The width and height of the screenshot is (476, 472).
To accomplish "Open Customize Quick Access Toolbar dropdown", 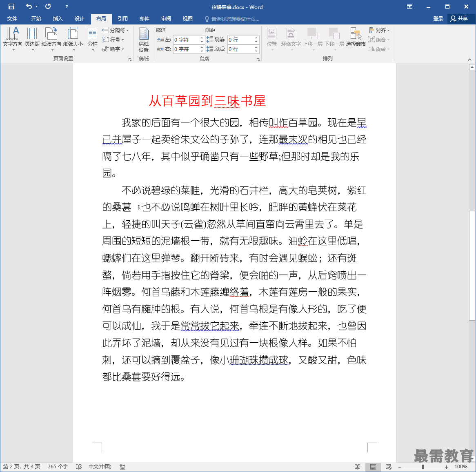I will pyautogui.click(x=67, y=7).
